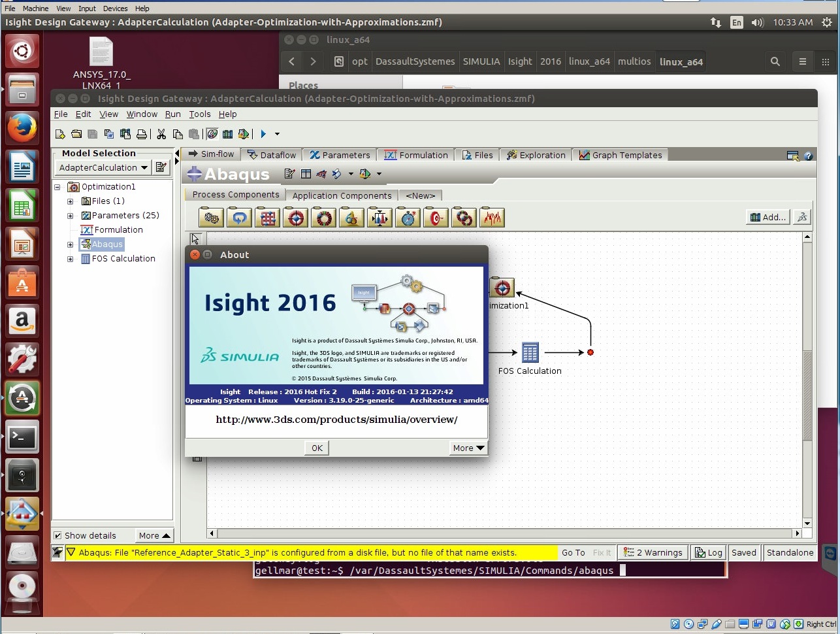
Task: Click the edit model icon beside AdapterCalculation
Action: click(161, 167)
